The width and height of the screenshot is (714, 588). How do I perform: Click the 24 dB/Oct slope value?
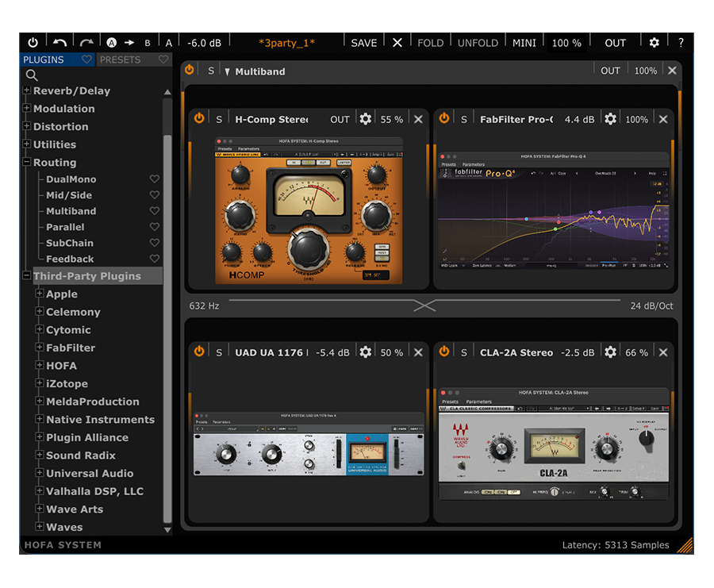point(651,306)
